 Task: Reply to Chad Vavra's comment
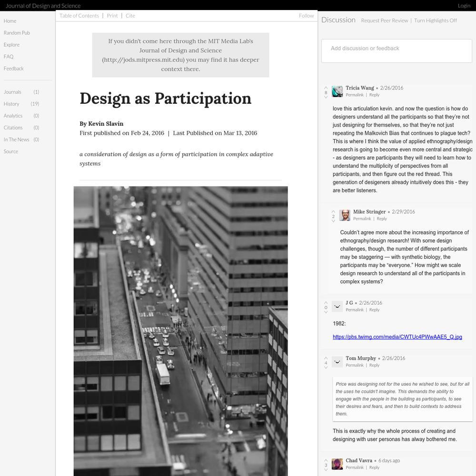click(374, 467)
